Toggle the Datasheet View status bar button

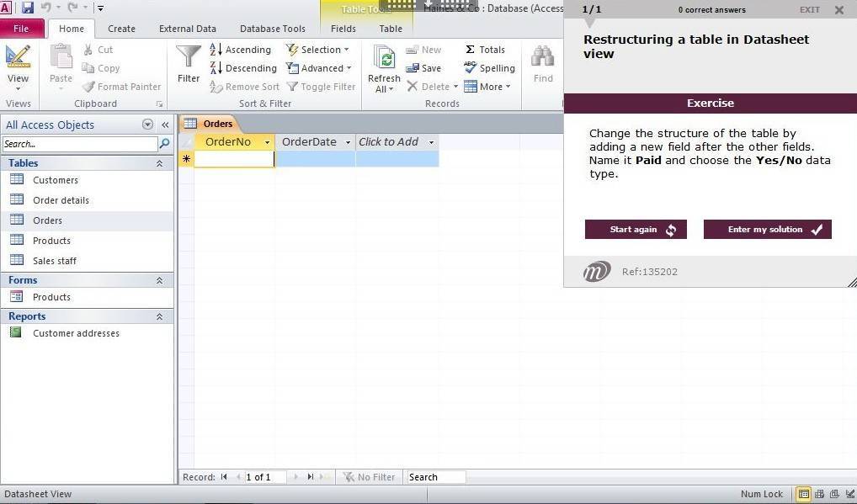804,495
